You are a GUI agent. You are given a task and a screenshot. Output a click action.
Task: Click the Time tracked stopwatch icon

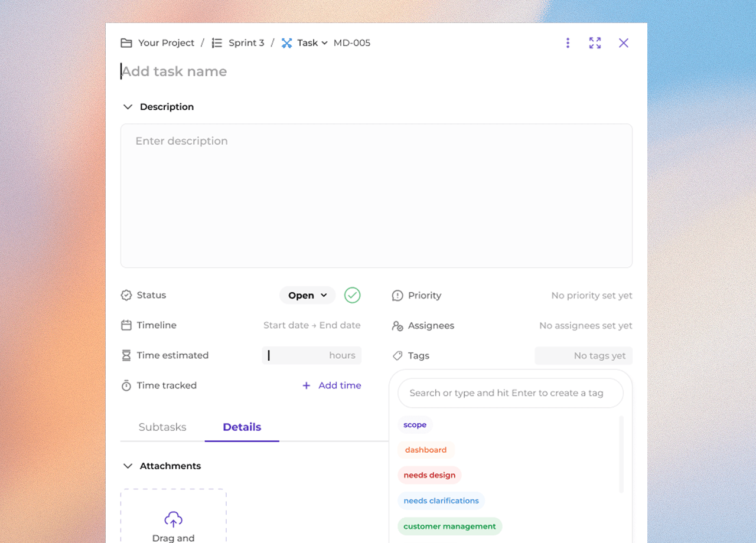point(126,385)
